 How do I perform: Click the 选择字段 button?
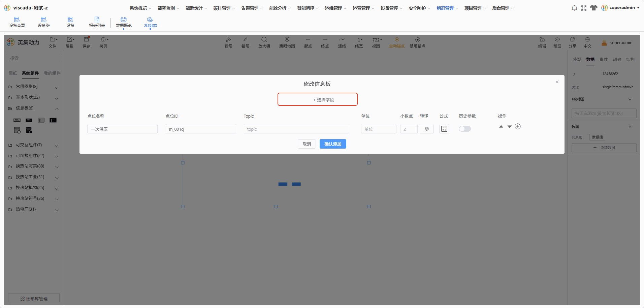[318, 99]
